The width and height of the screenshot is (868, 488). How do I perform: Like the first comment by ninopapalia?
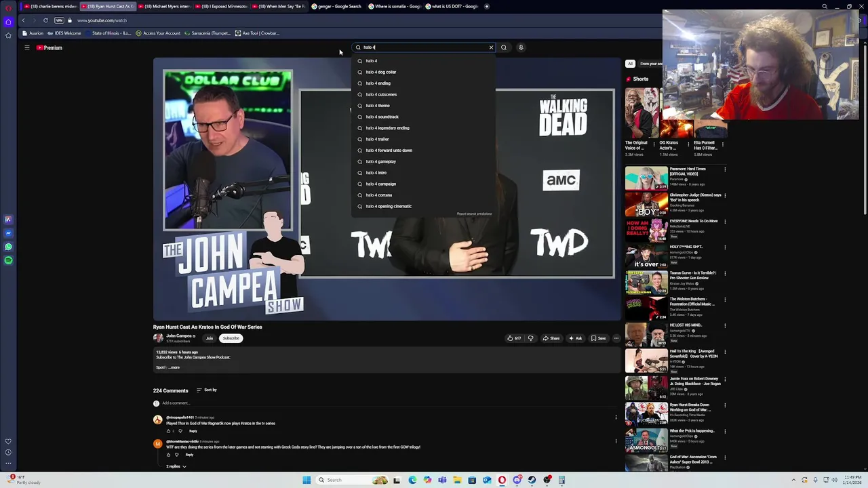click(x=169, y=431)
